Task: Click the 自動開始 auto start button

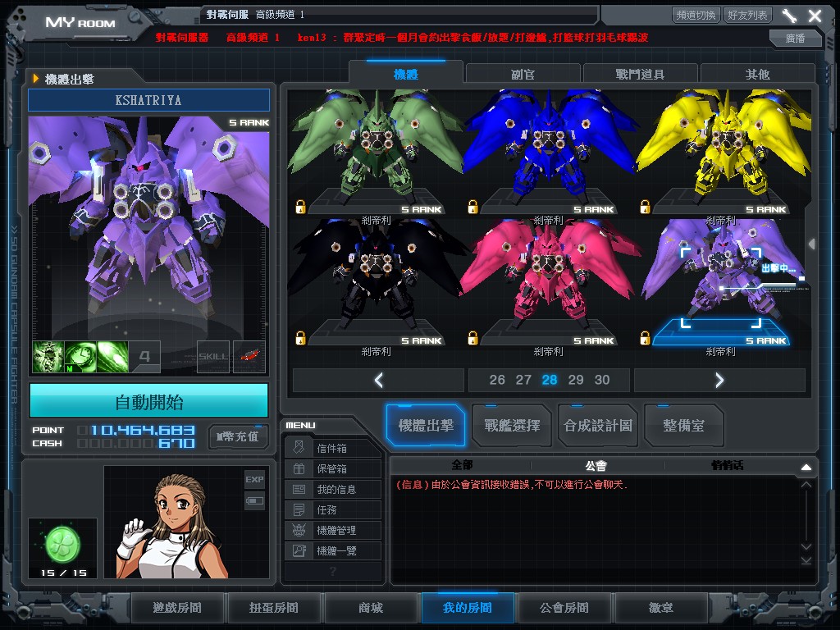Action: [149, 401]
